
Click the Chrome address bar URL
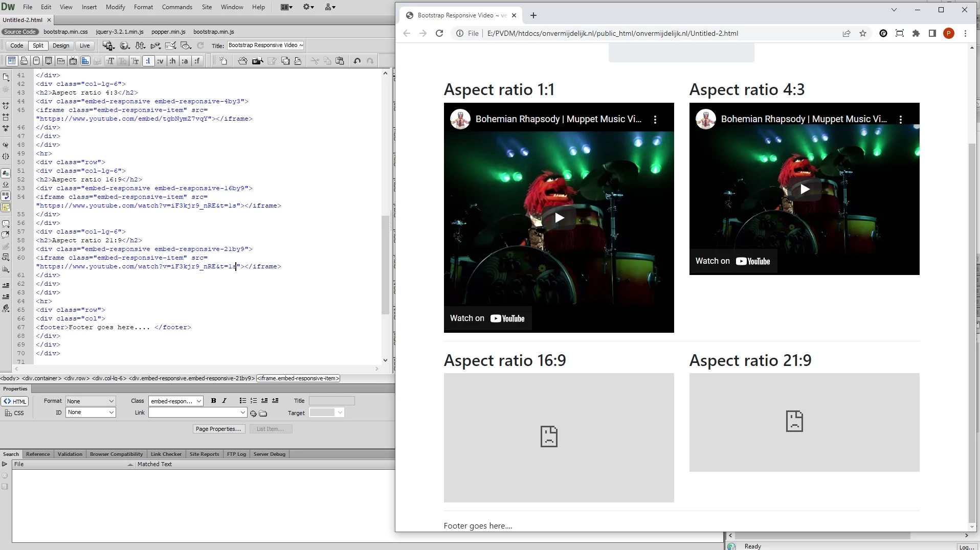click(612, 33)
